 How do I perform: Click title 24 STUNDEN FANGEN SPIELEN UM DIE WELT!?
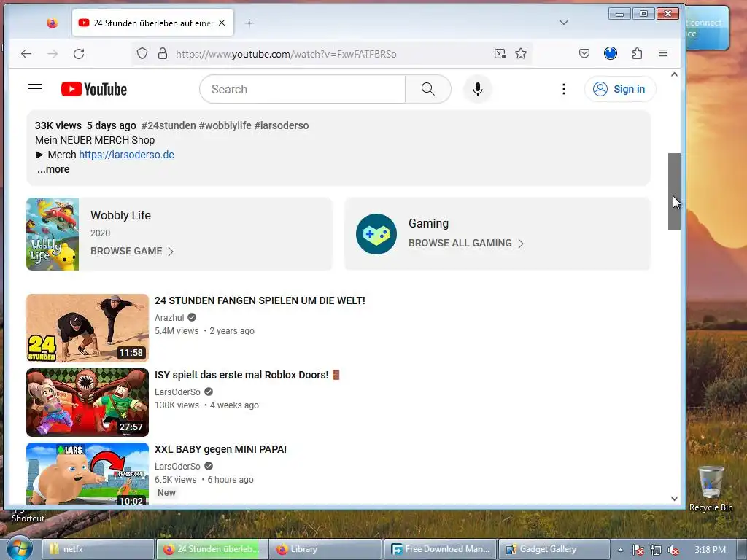260,301
